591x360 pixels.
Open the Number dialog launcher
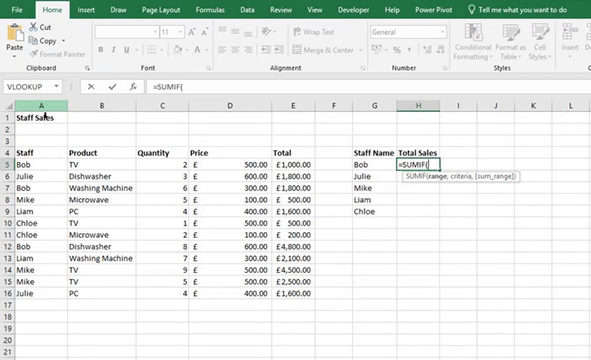coord(445,68)
